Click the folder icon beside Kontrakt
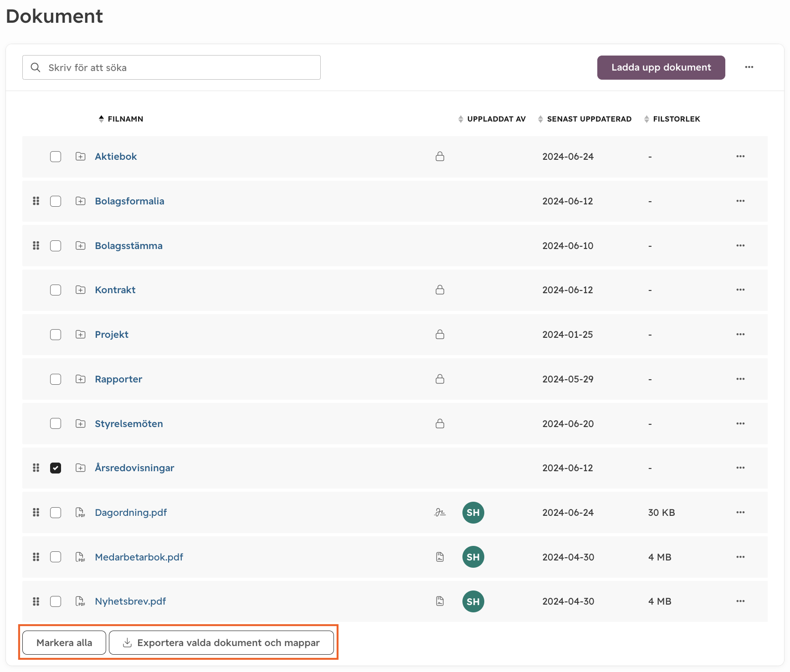The image size is (790, 672). [x=81, y=290]
